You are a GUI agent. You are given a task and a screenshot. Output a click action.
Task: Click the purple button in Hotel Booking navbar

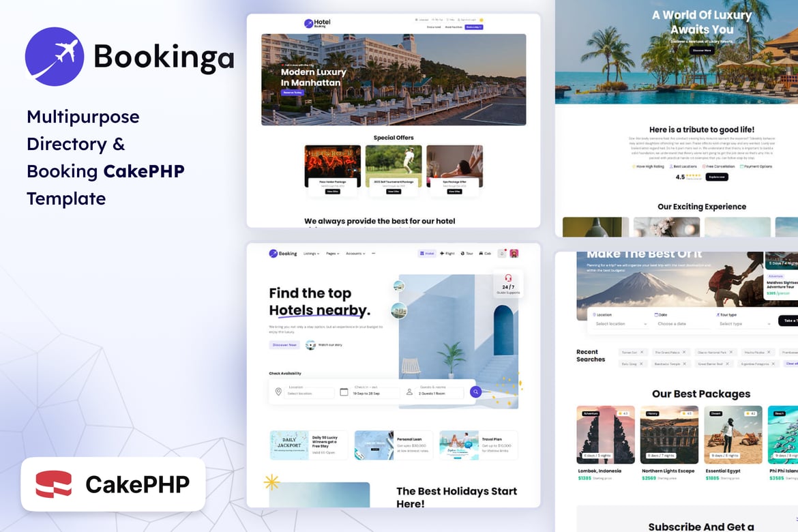pyautogui.click(x=474, y=27)
